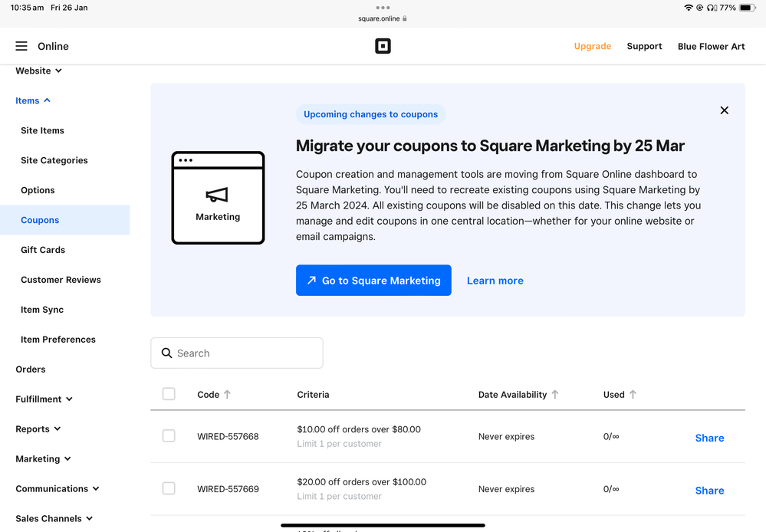
Task: Open Site Categories in sidebar
Action: click(x=54, y=160)
